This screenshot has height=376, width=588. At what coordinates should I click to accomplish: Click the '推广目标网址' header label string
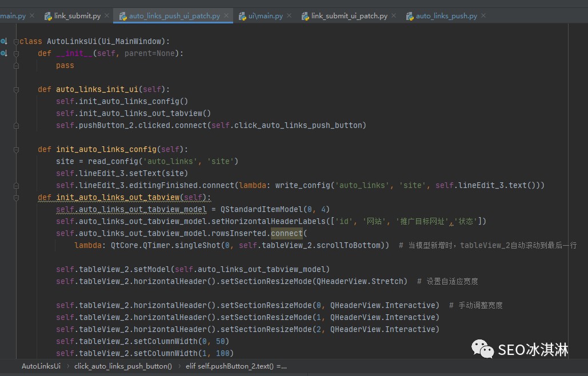tap(422, 221)
